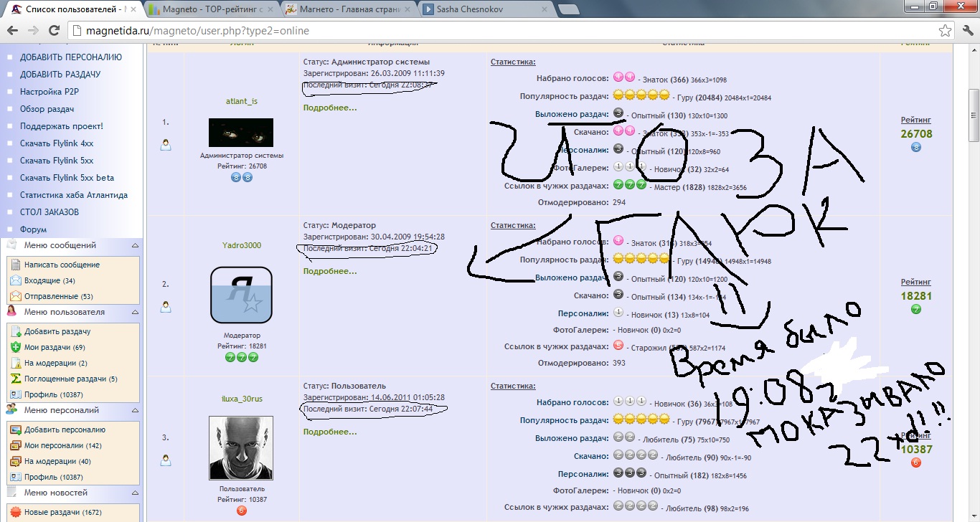Collapse the 'Меню сообщений' panel arrow
Screen dimensions: 980x522
(x=135, y=246)
